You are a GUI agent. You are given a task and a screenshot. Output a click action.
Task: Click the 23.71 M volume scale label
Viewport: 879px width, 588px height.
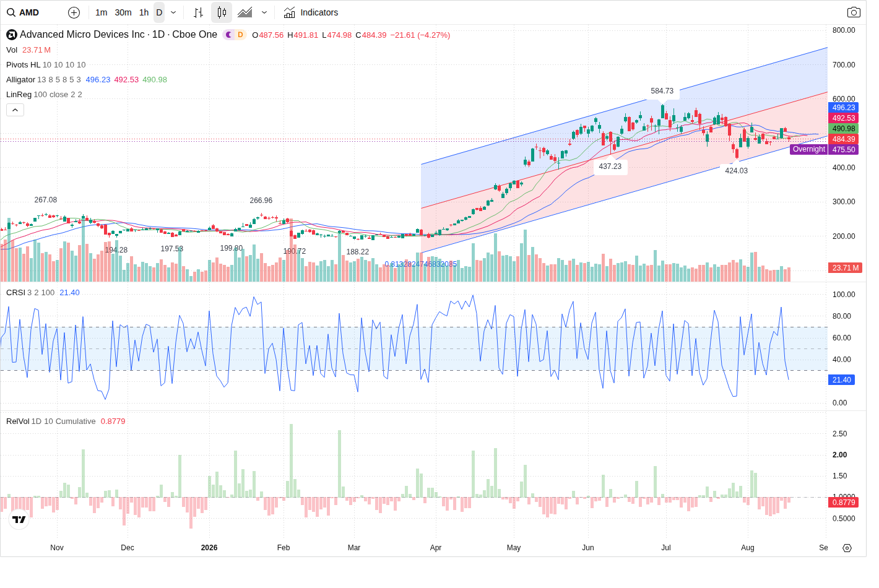846,268
